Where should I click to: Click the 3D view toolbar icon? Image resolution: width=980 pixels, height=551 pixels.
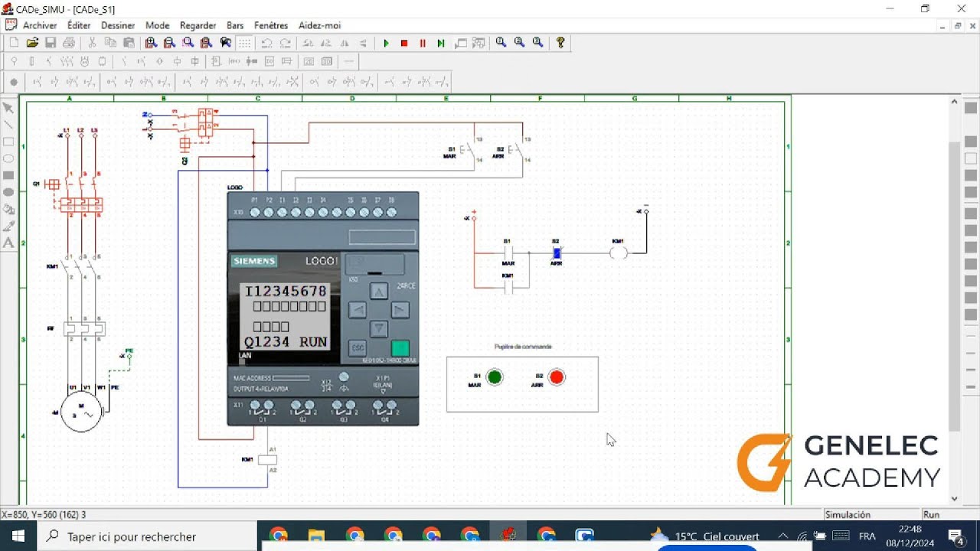click(x=327, y=61)
